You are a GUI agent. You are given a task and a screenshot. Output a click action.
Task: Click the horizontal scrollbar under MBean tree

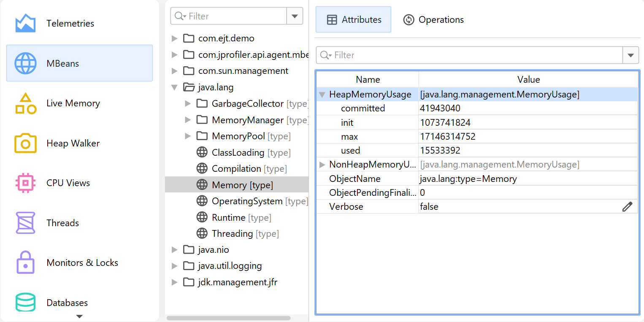pos(228,318)
